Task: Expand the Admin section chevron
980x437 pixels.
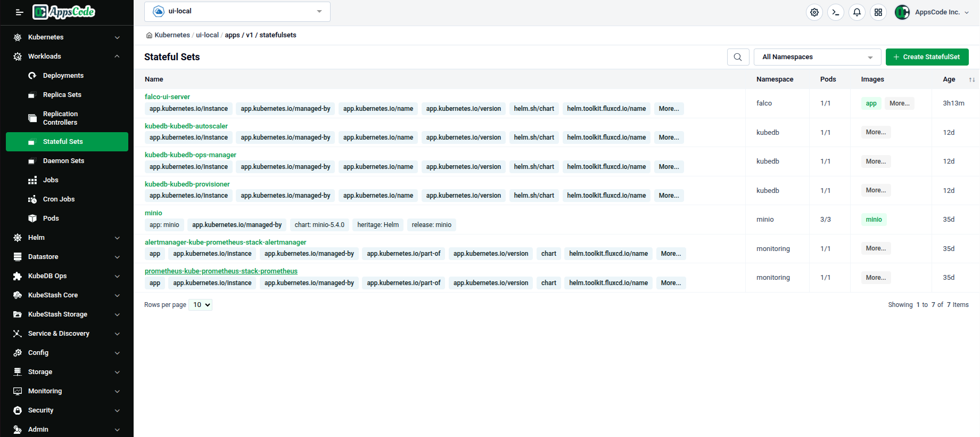Action: pyautogui.click(x=117, y=430)
